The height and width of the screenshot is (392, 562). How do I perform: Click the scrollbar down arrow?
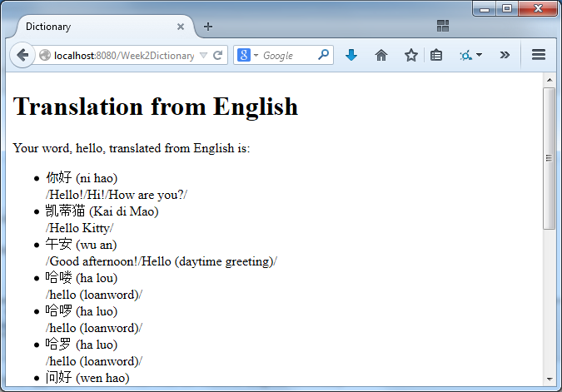[549, 377]
